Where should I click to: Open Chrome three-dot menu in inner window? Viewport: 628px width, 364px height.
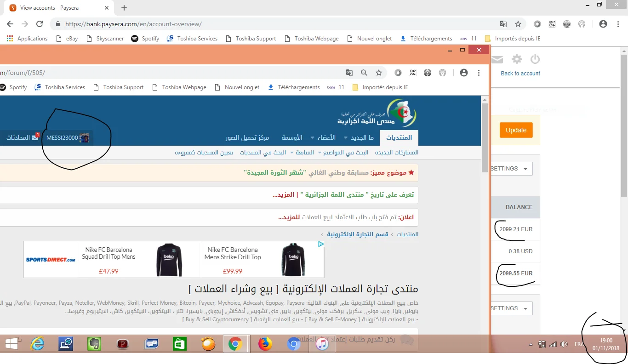pos(479,73)
